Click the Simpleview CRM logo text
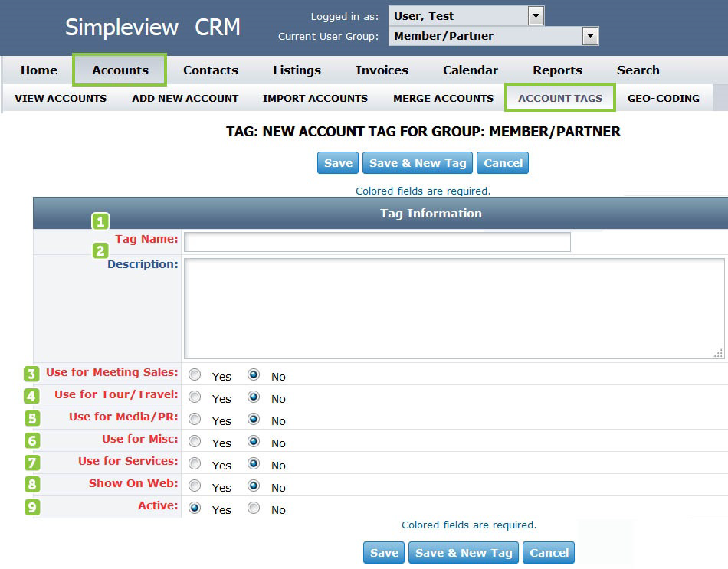This screenshot has width=728, height=569. [152, 27]
